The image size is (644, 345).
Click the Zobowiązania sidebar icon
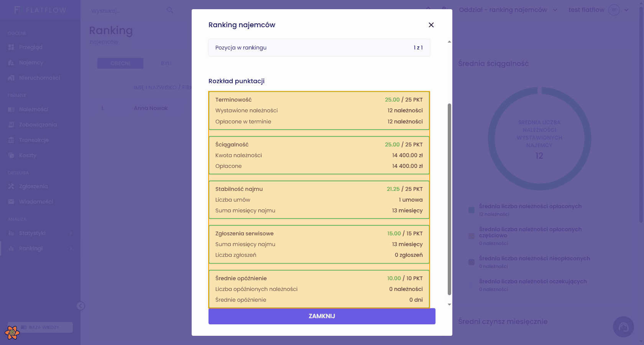(x=11, y=125)
